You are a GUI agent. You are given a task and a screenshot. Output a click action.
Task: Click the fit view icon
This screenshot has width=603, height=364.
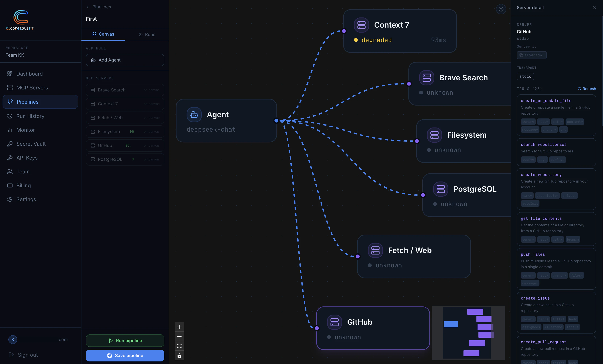coord(179,346)
